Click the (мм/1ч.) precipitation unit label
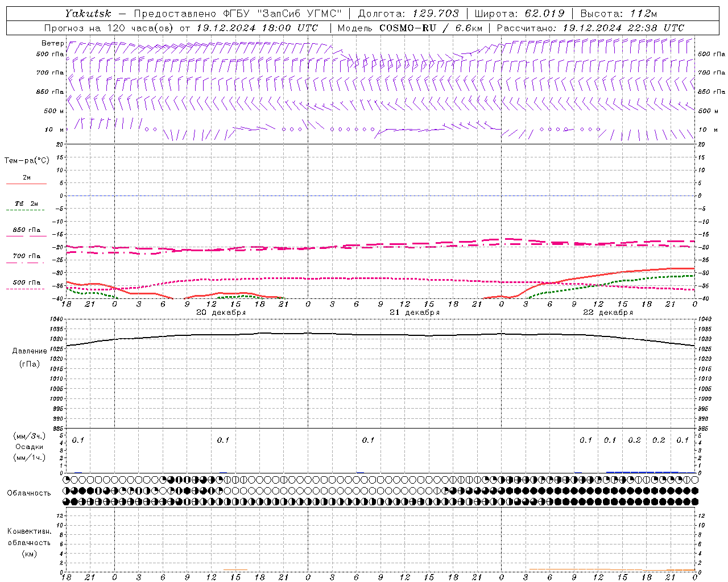Image resolution: width=728 pixels, height=582 pixels. pyautogui.click(x=30, y=458)
